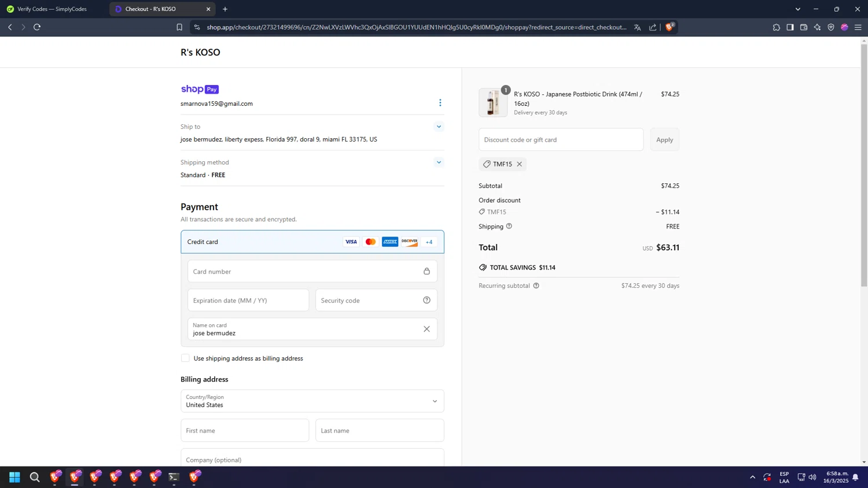868x488 pixels.
Task: Go back using the browser back arrow
Action: [10, 27]
